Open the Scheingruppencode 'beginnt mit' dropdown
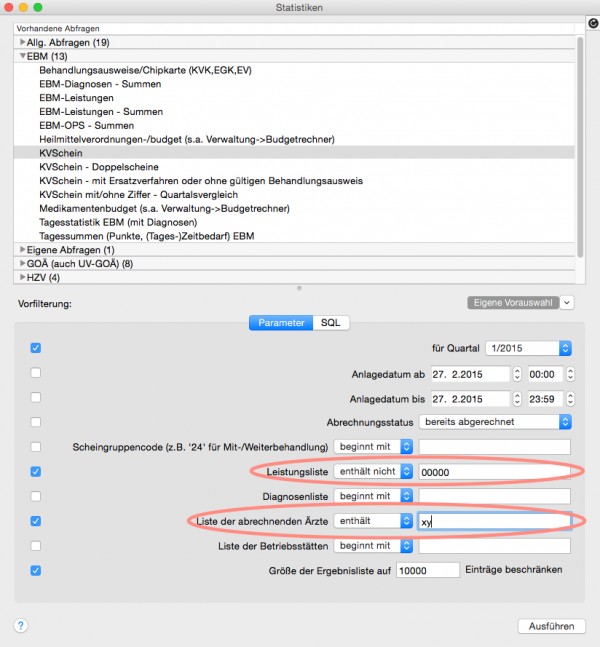 373,446
